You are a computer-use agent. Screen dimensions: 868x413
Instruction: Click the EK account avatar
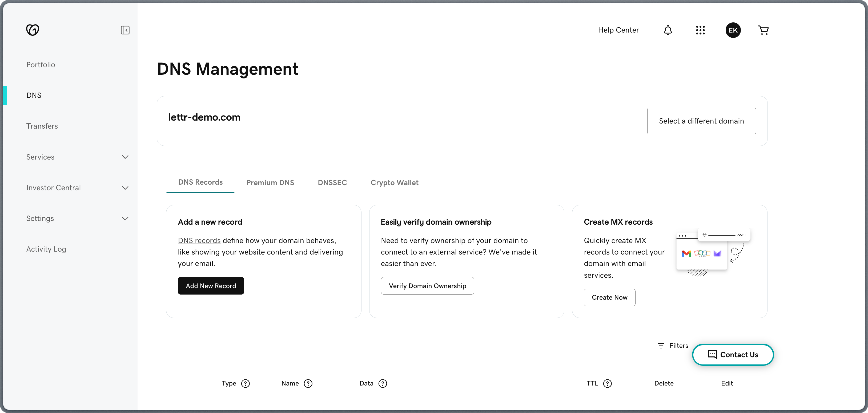[x=733, y=30]
